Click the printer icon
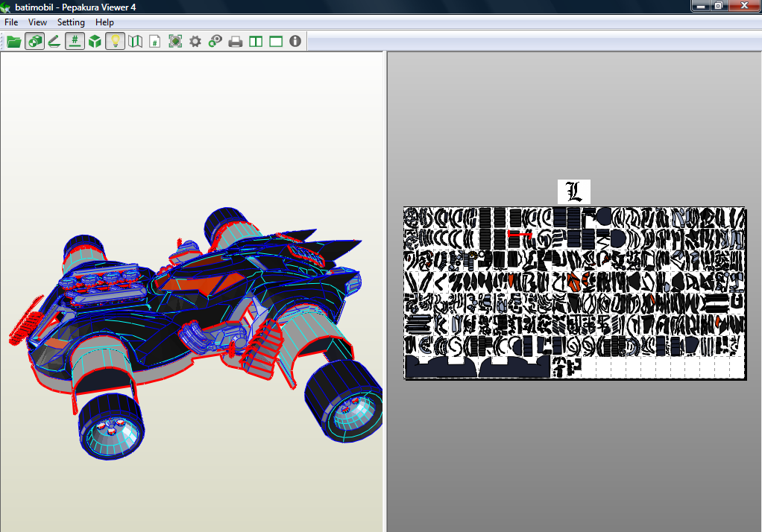The height and width of the screenshot is (532, 762). (236, 41)
